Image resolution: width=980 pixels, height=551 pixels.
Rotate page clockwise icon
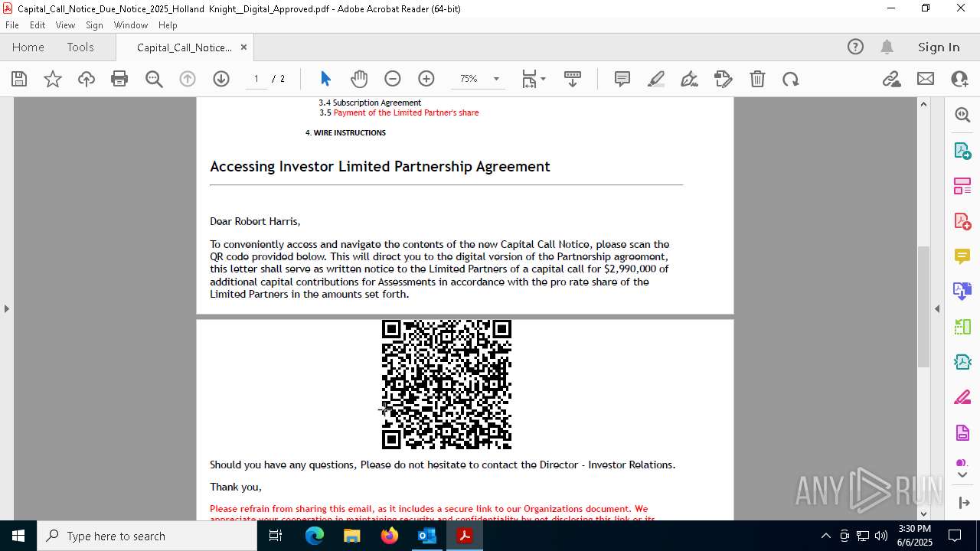coord(791,79)
